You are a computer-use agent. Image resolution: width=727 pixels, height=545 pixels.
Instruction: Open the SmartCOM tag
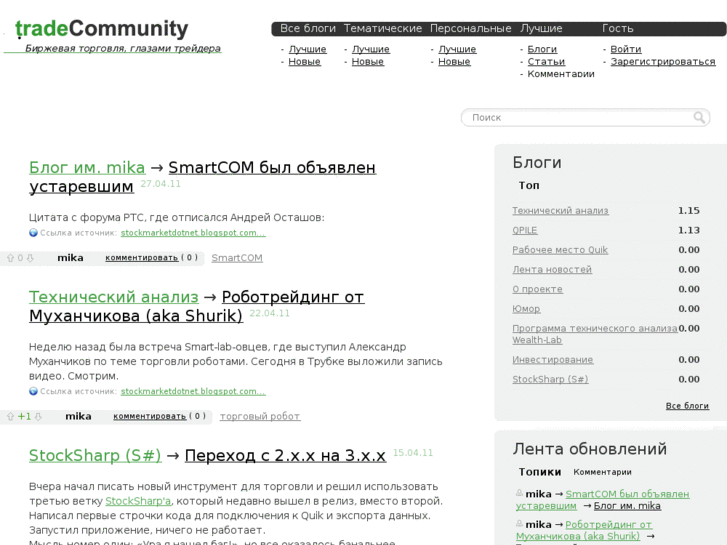pos(237,258)
